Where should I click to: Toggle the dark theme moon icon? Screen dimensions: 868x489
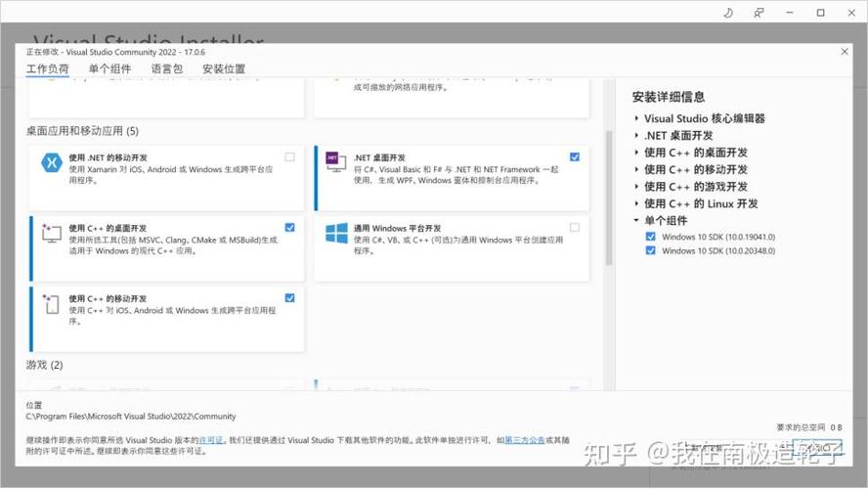[x=728, y=12]
